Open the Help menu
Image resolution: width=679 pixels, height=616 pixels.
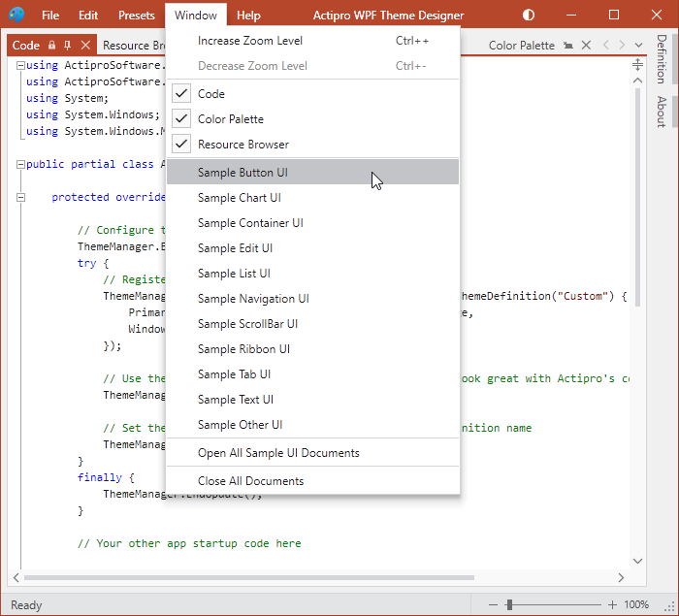pyautogui.click(x=248, y=16)
